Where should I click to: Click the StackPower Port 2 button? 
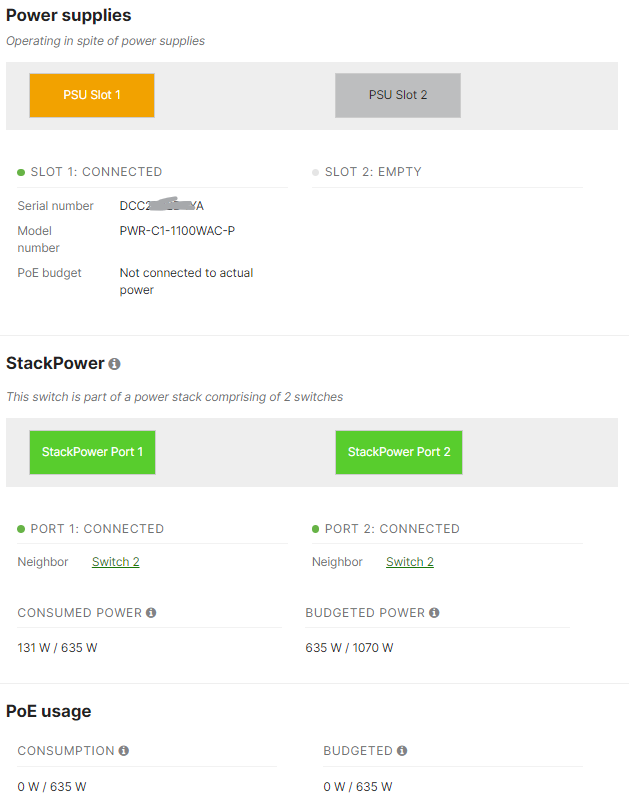coord(398,452)
